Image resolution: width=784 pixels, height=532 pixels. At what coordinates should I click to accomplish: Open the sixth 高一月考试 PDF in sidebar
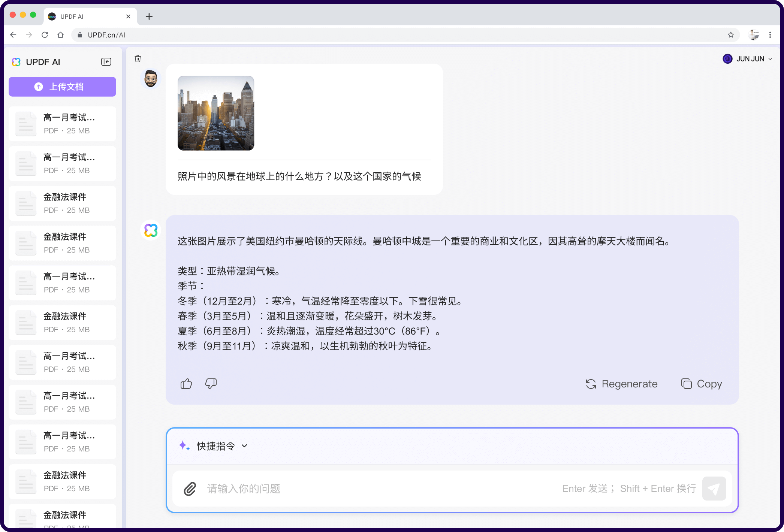click(62, 441)
